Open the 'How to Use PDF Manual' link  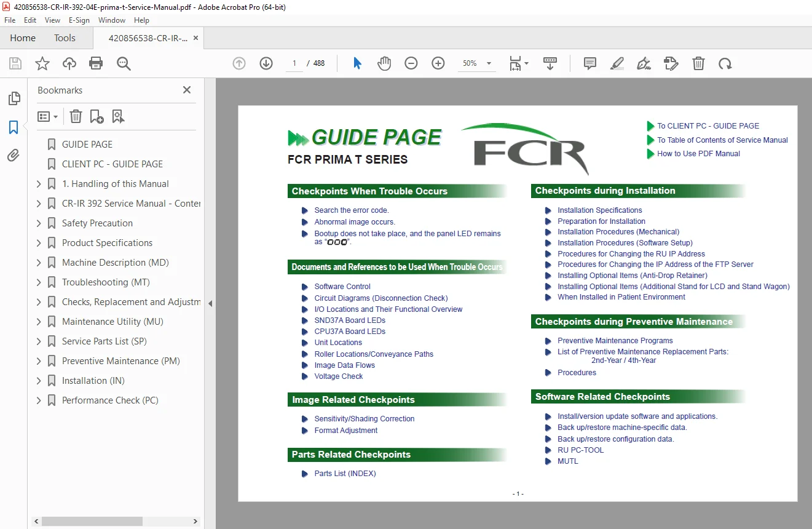tap(698, 154)
